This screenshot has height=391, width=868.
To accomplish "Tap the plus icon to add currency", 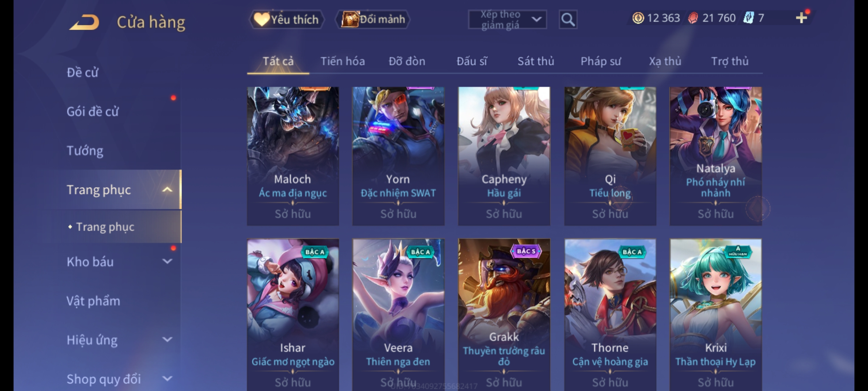I will pyautogui.click(x=801, y=18).
